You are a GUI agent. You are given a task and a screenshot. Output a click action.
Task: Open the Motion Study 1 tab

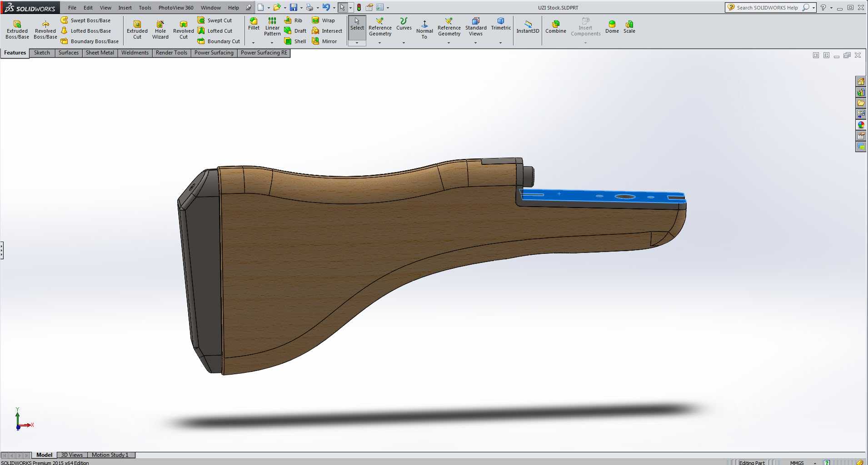110,455
